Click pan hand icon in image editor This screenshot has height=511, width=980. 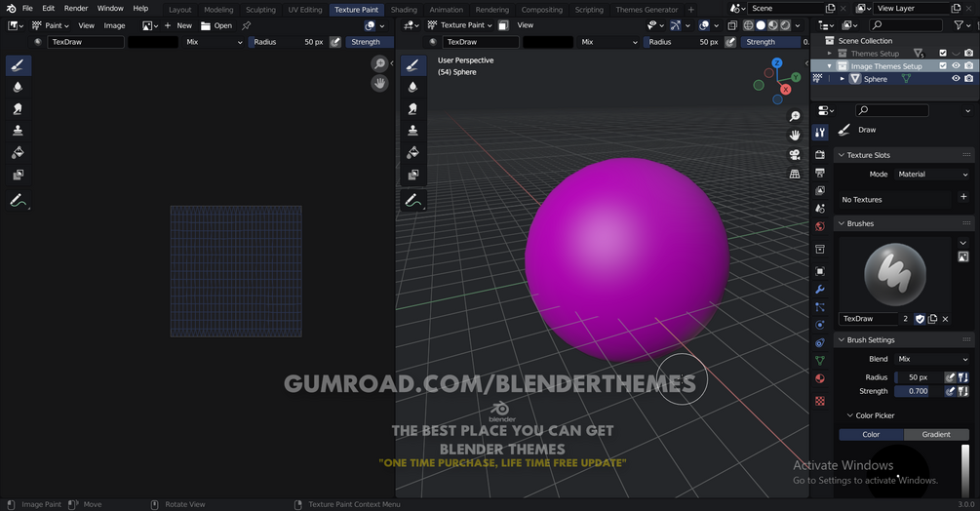click(379, 83)
